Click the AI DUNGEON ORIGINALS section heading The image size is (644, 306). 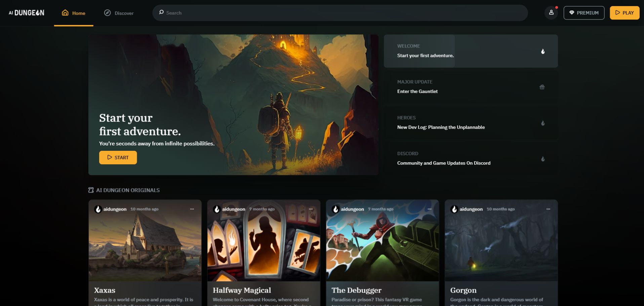click(128, 190)
